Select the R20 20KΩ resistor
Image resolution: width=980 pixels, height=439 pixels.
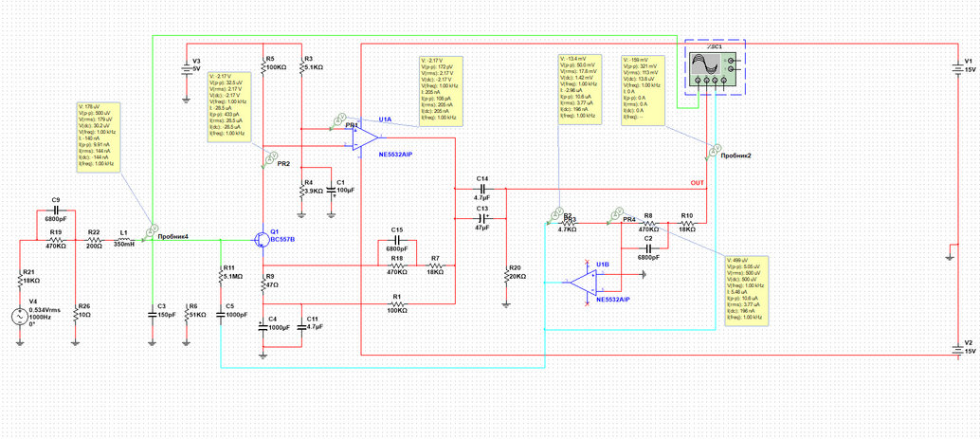tap(506, 275)
